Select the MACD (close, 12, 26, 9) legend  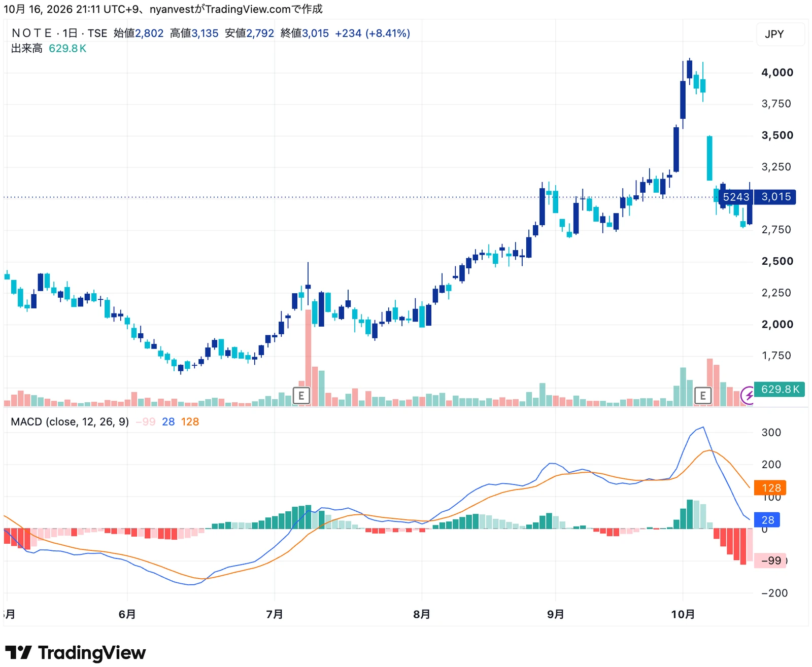(70, 422)
